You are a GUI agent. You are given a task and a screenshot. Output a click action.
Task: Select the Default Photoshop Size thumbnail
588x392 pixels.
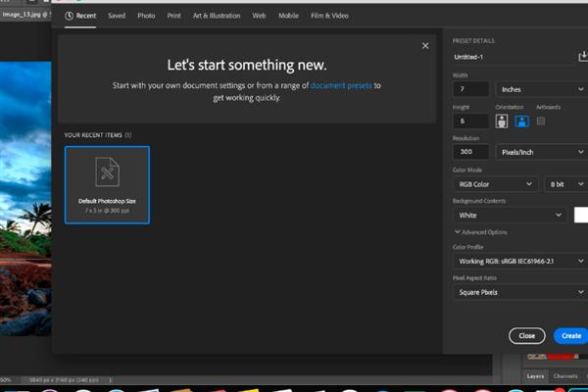click(x=107, y=184)
